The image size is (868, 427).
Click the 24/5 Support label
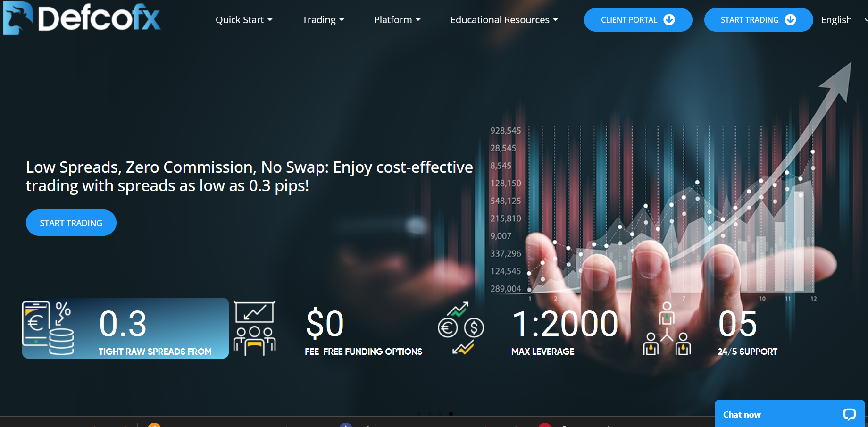tap(748, 352)
